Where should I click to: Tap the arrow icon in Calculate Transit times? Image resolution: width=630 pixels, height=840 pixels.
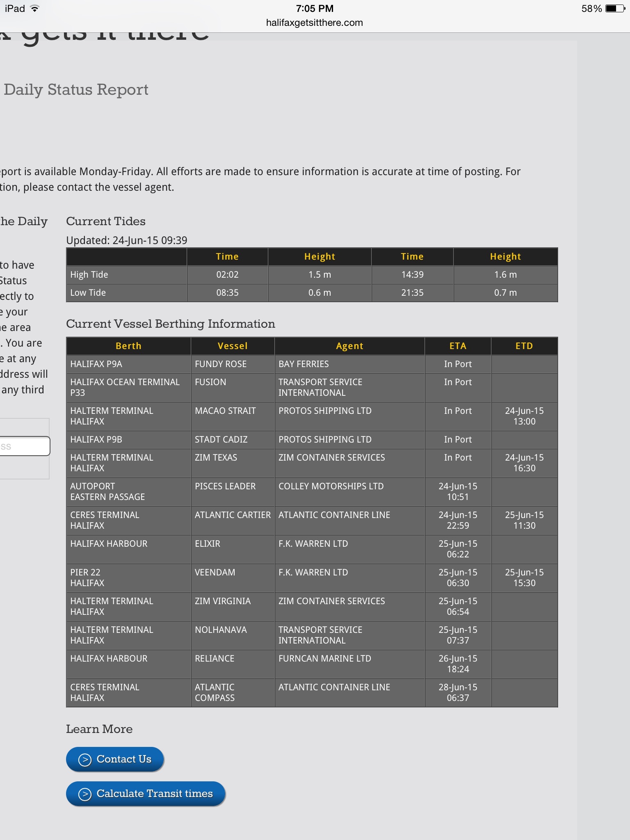click(84, 794)
